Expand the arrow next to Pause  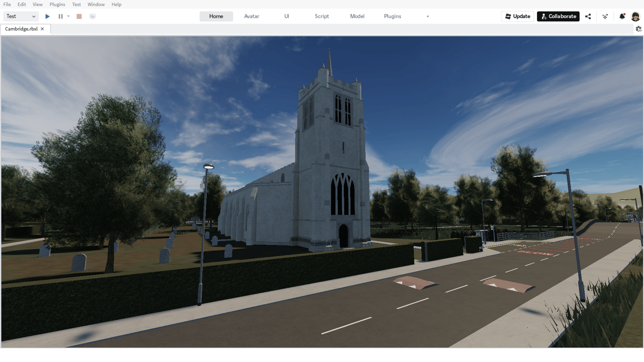point(69,16)
